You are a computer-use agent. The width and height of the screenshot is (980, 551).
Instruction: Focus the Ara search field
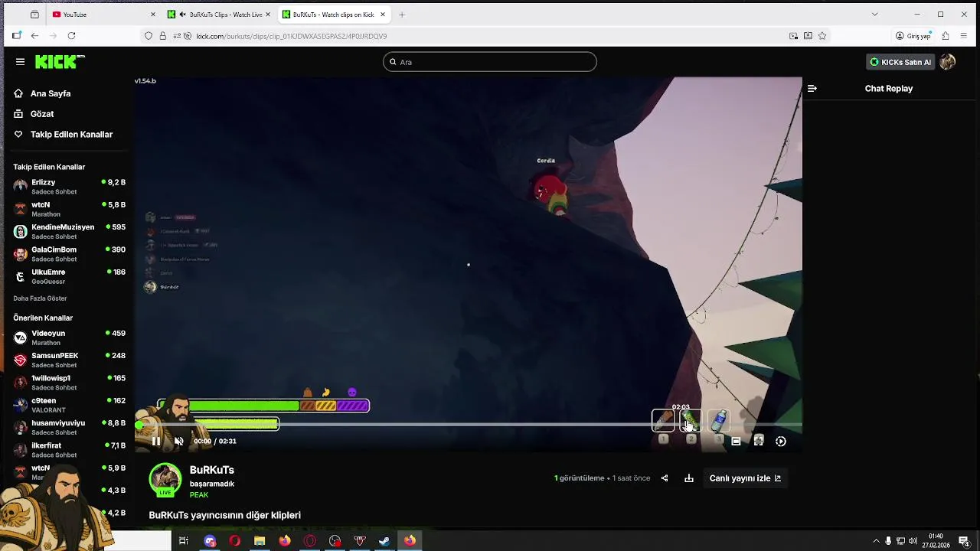[490, 62]
